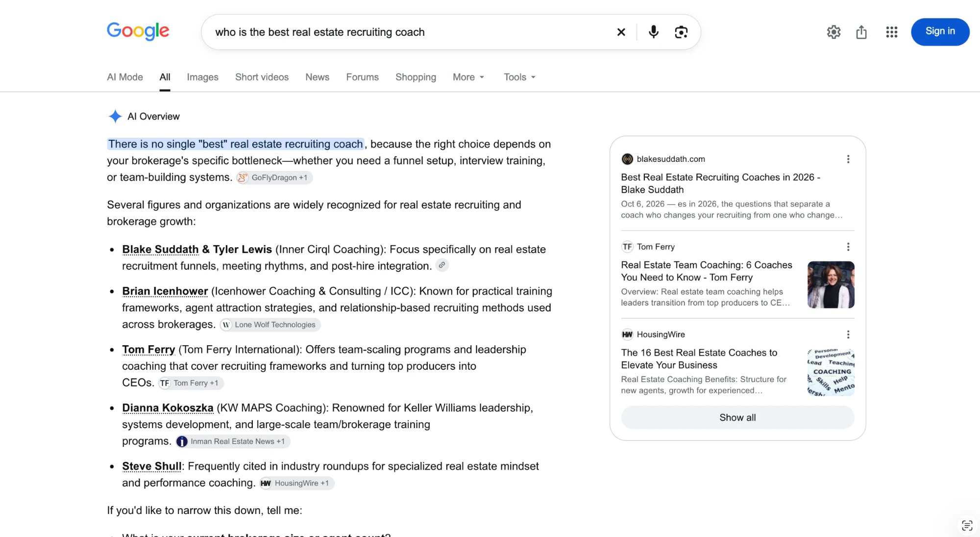Open options menu for the Tom Ferry result
The height and width of the screenshot is (537, 980).
[848, 247]
